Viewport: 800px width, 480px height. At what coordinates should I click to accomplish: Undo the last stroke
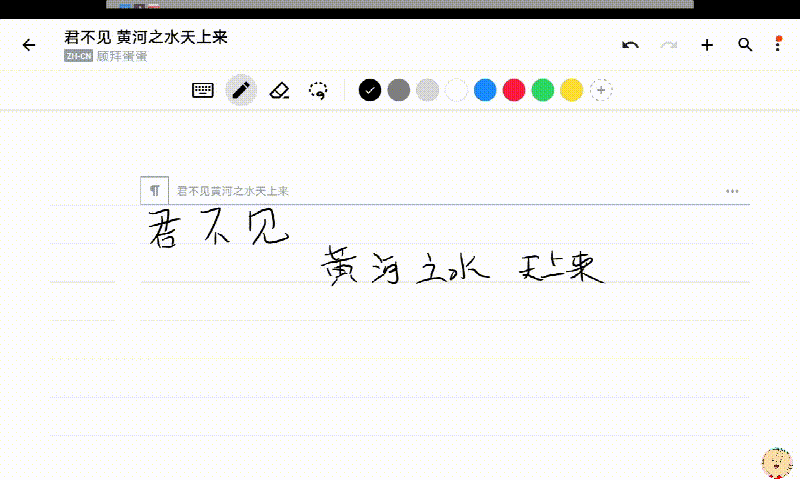pos(630,45)
